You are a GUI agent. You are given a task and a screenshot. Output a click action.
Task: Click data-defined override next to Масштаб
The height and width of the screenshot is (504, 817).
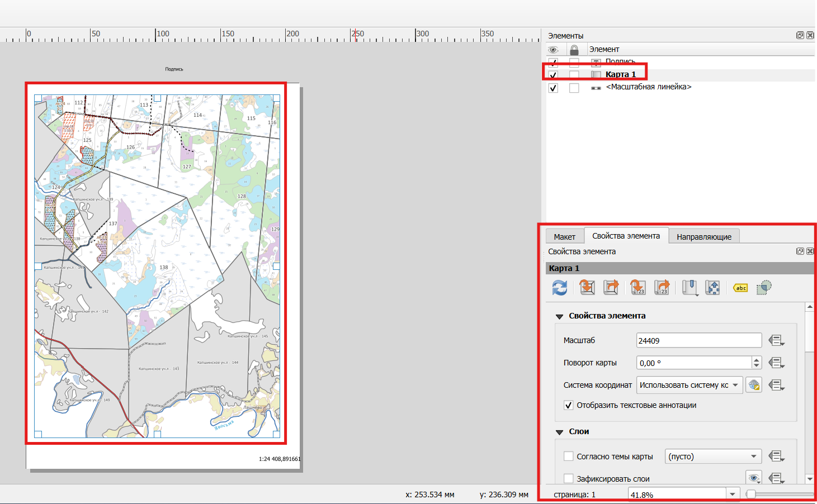coord(776,340)
